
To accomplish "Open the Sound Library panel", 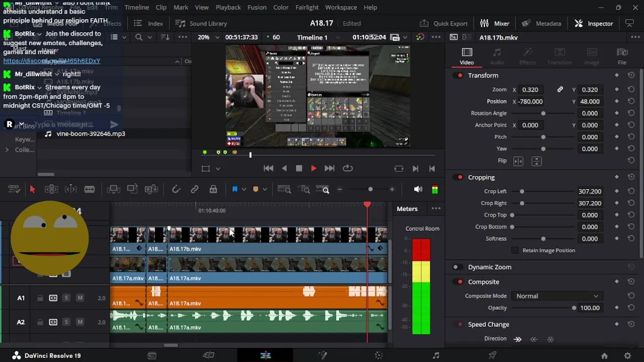I will click(201, 24).
